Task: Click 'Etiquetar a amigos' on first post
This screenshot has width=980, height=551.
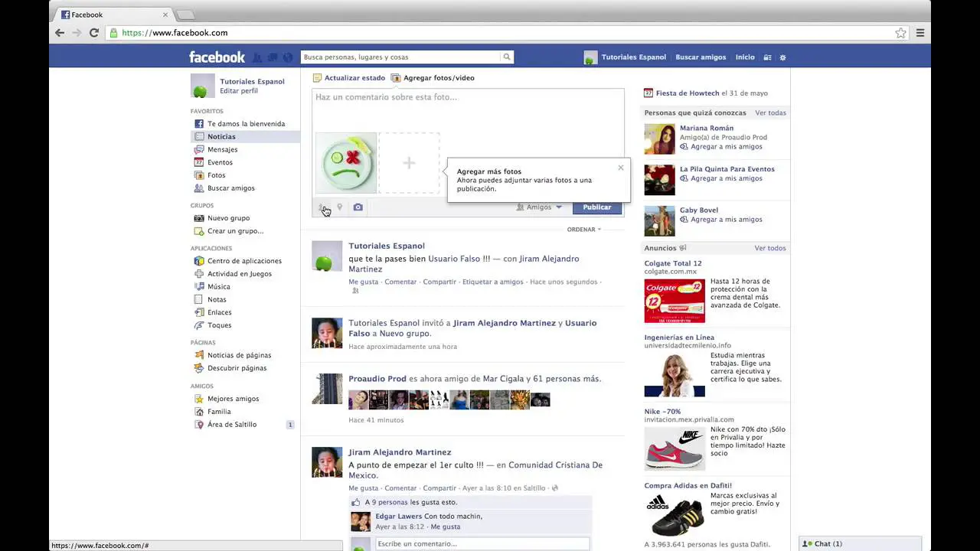Action: pyautogui.click(x=493, y=282)
